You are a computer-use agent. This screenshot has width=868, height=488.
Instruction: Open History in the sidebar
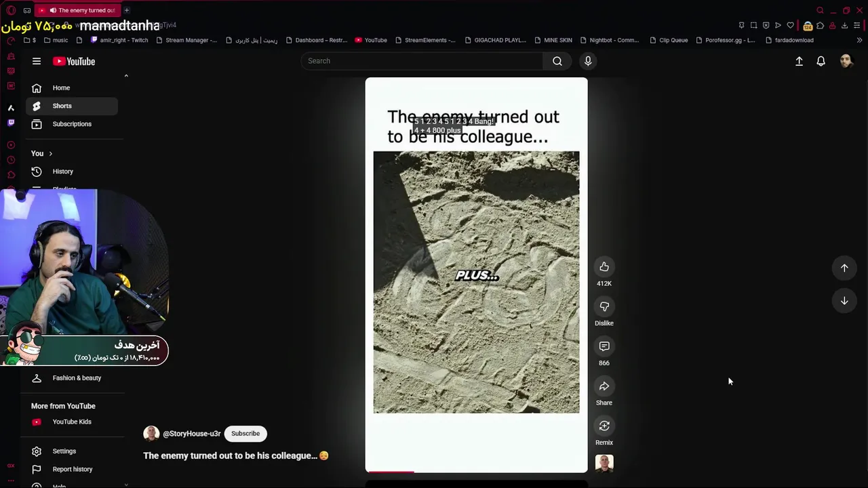tap(72, 171)
